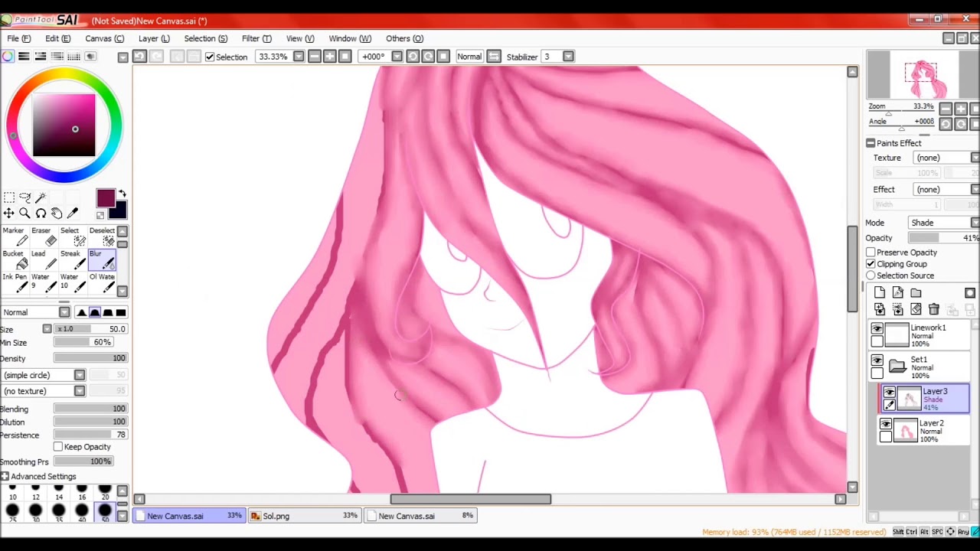Hide the Linework1 layer
Viewport: 980px width, 551px height.
(877, 329)
